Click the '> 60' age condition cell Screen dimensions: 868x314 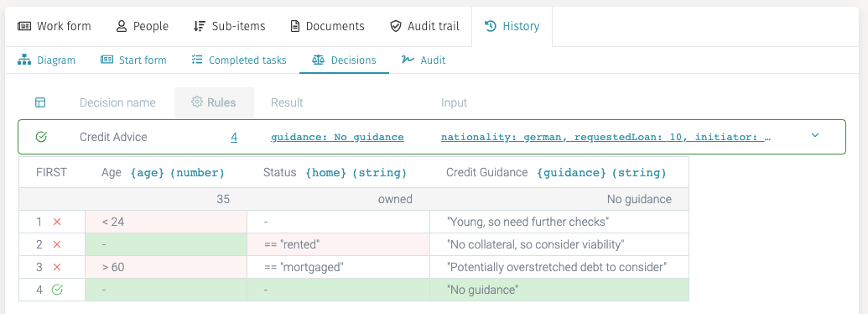(x=166, y=267)
